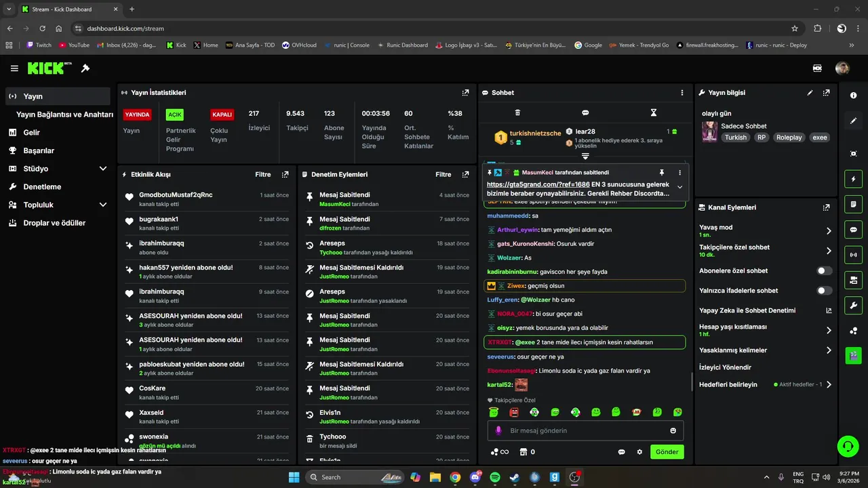
Task: Click the first follower-only emote under Takipçilere Özel
Action: click(494, 412)
